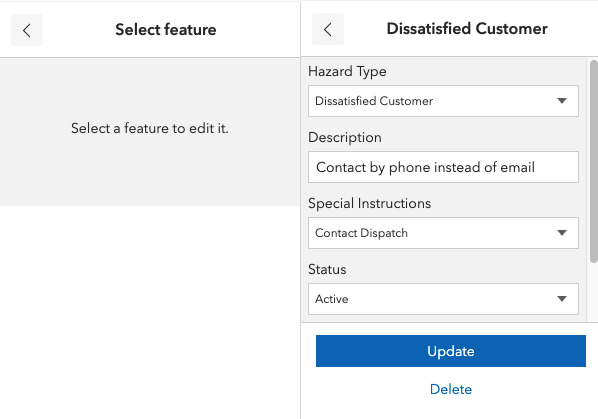The width and height of the screenshot is (598, 419).
Task: Click the Special Instructions dropdown triangle
Action: (561, 233)
